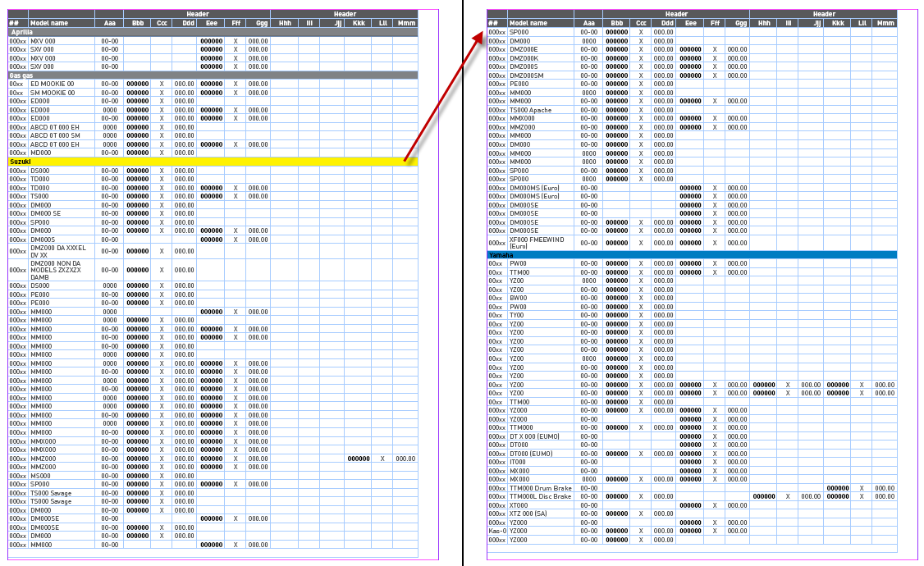This screenshot has width=924, height=566.
Task: Click the 00xx number in ED MOOKIE 00 row
Action: [x=18, y=84]
